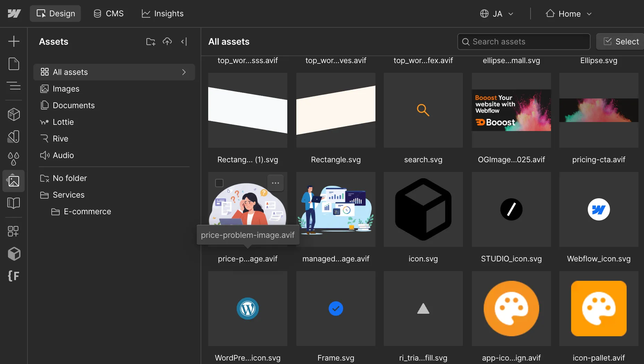Select the checkbox on price-problem image

(219, 183)
